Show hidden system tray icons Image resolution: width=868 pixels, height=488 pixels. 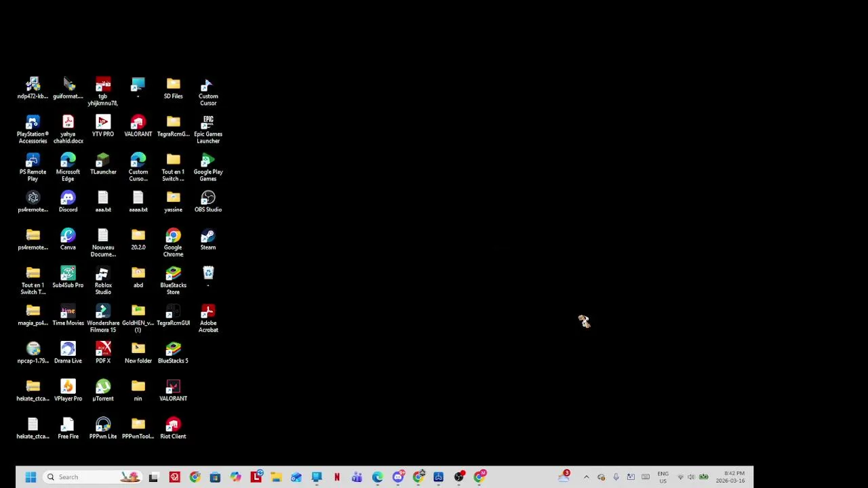(x=587, y=477)
